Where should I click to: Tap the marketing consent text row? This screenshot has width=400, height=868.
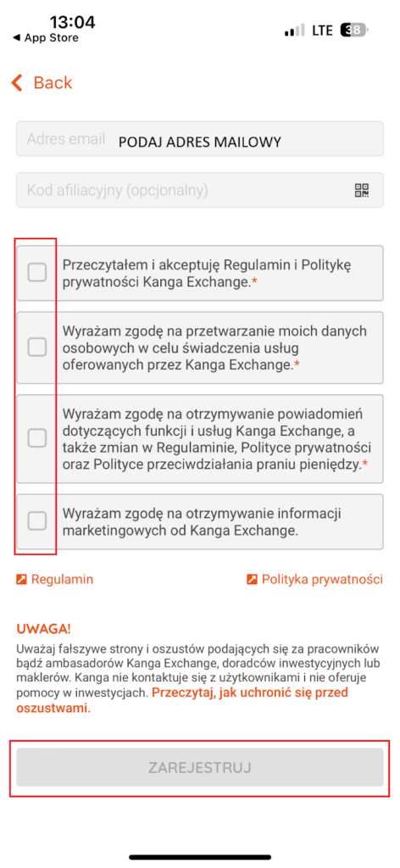point(200,521)
